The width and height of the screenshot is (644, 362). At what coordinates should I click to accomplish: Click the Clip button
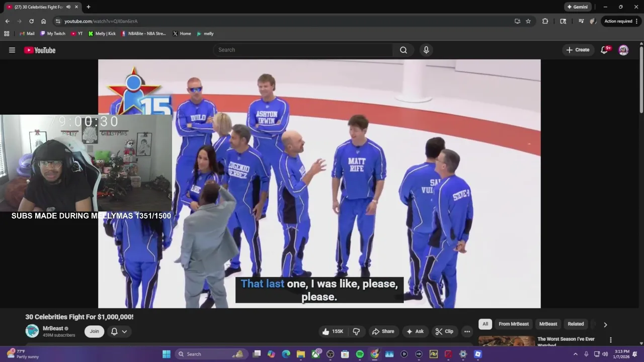(x=444, y=331)
